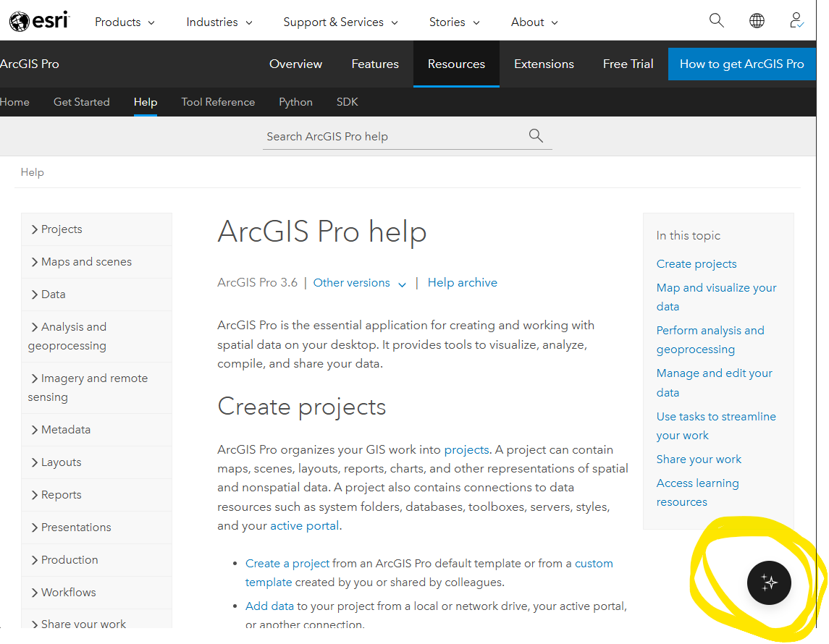
Task: Open the Tool Reference subtab
Action: point(218,102)
